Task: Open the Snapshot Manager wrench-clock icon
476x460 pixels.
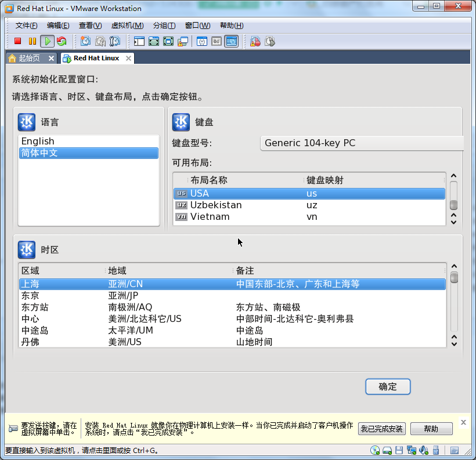Action: 115,41
